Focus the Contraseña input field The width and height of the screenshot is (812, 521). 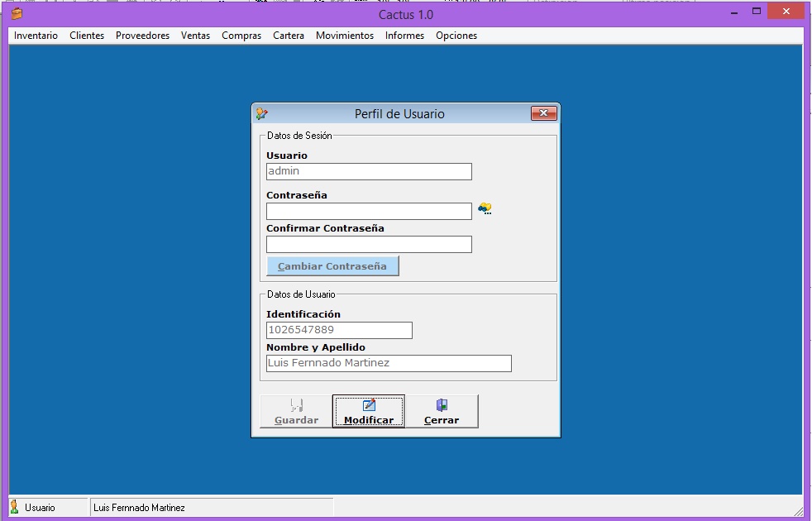click(369, 212)
